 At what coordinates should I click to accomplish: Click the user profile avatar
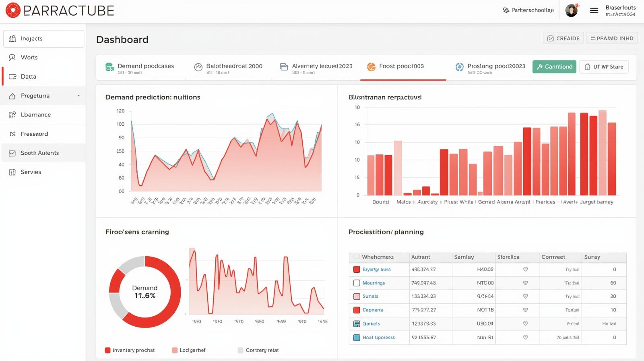[572, 11]
